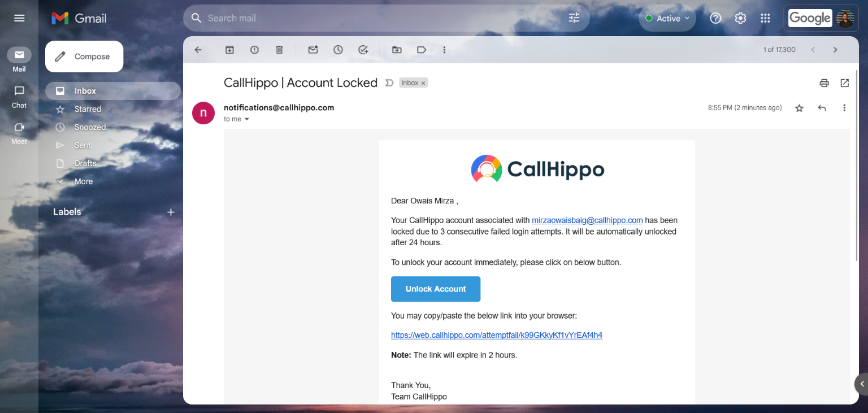Delete this email with trash icon
Viewport: 868px width, 413px height.
coord(279,50)
